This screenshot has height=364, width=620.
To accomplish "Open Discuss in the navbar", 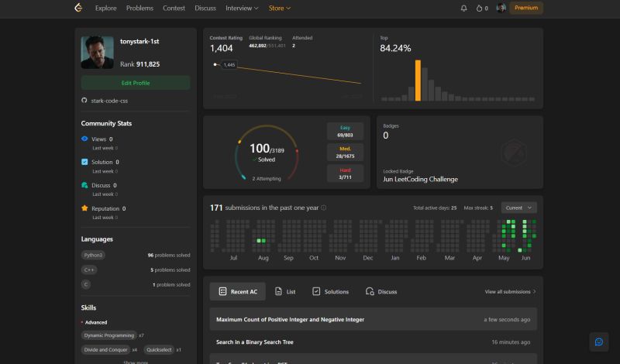I will tap(205, 8).
